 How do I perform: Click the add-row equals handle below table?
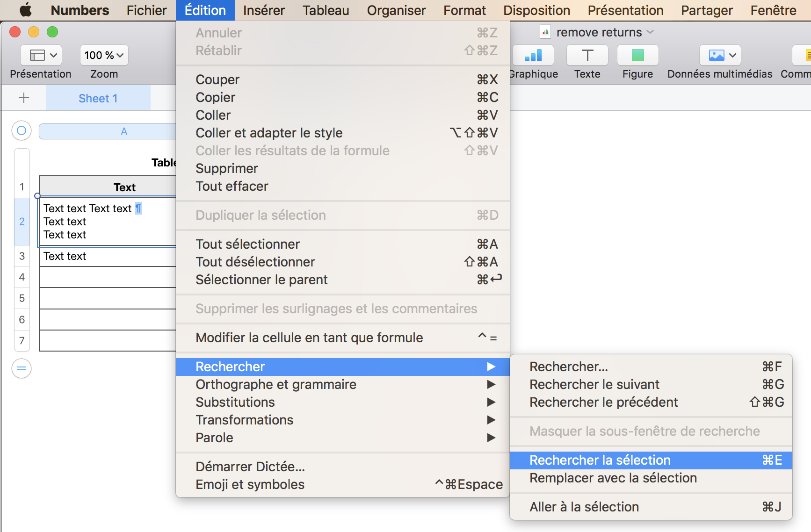[x=22, y=368]
